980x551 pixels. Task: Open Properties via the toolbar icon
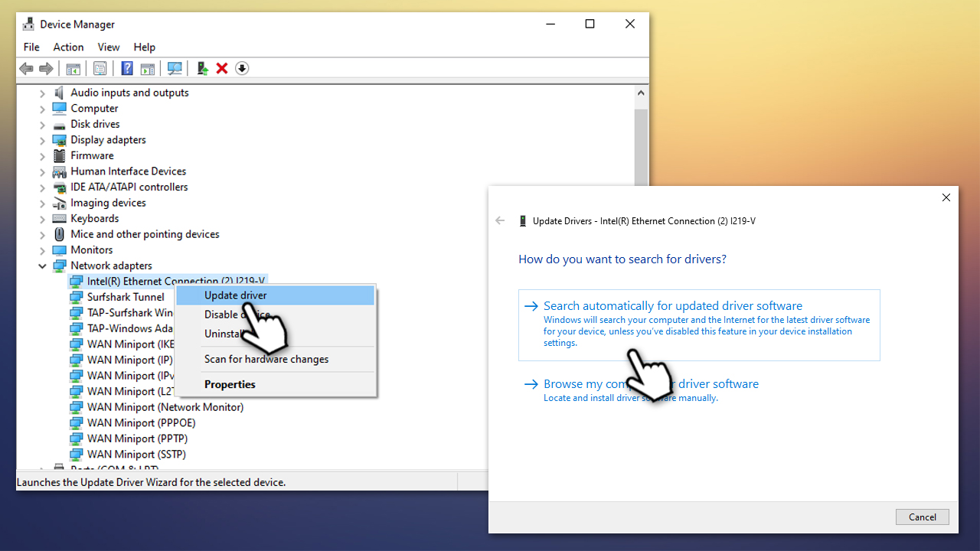pyautogui.click(x=100, y=69)
